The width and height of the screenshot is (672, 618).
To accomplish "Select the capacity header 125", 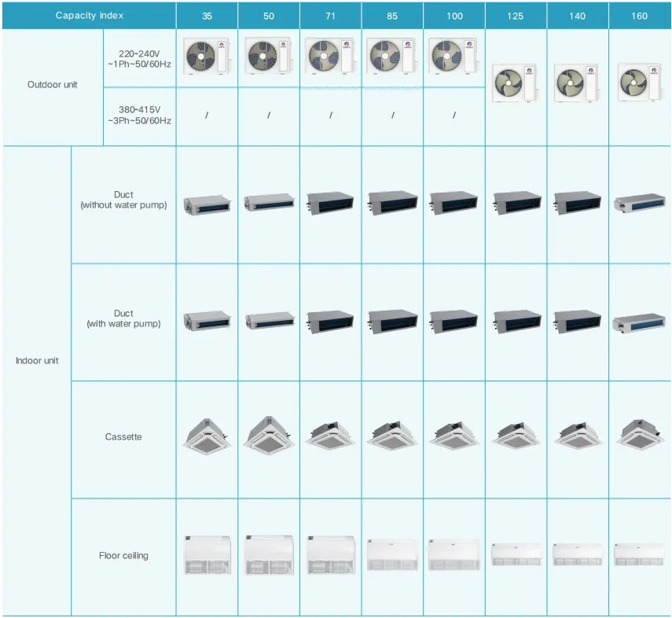I will (515, 15).
